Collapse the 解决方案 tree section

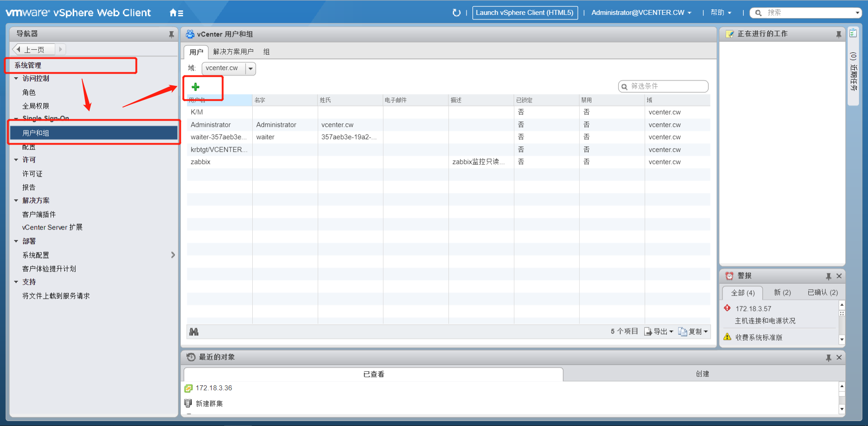16,201
